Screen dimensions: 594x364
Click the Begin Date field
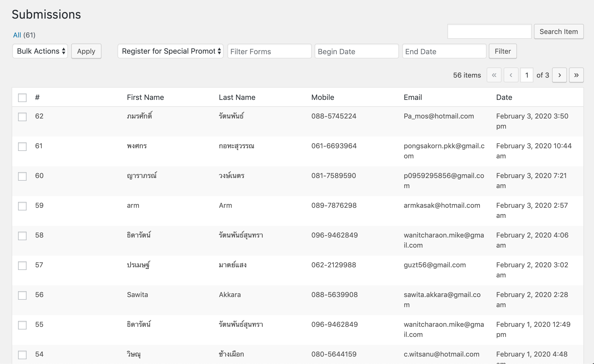pos(357,51)
